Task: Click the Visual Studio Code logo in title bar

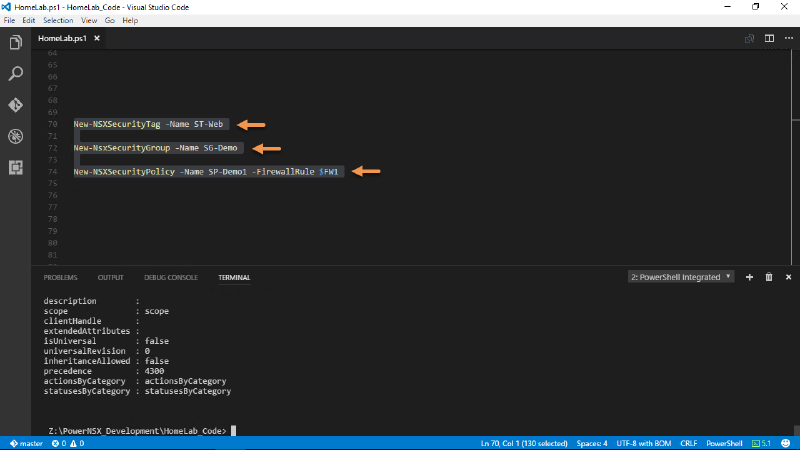Action: pos(6,7)
